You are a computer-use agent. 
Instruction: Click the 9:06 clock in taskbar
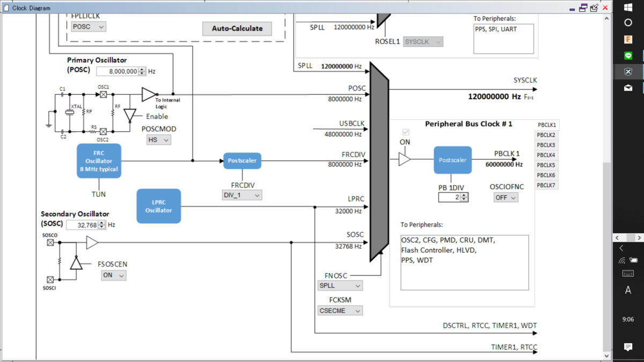628,319
